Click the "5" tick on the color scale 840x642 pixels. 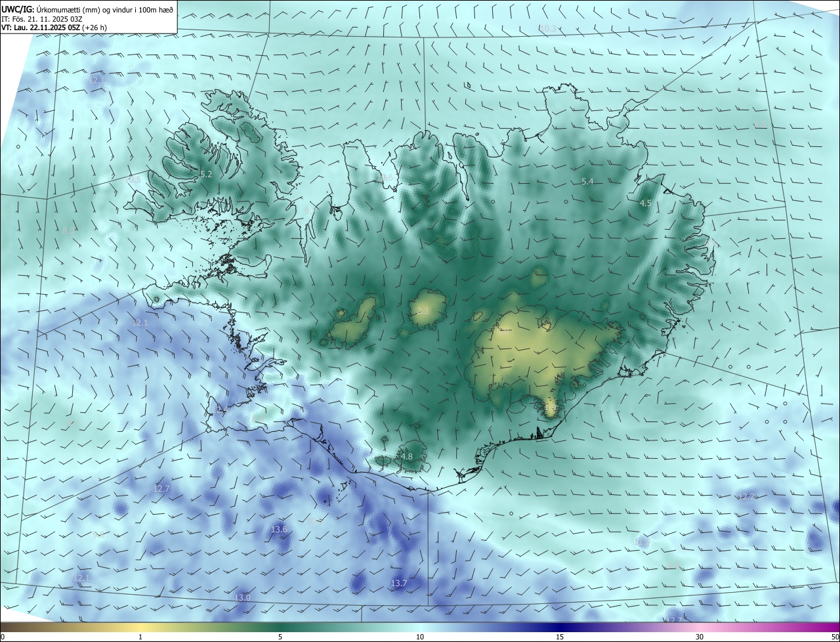pos(280,637)
